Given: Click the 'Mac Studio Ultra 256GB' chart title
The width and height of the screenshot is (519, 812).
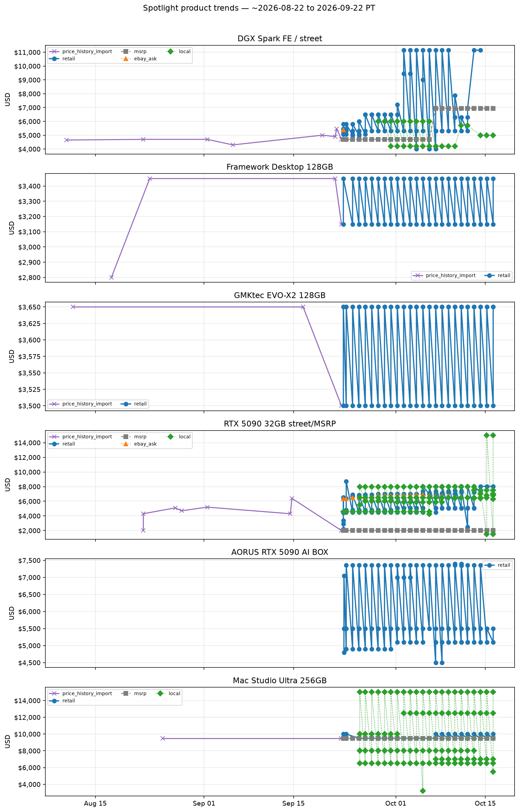Looking at the screenshot, I should (x=280, y=681).
